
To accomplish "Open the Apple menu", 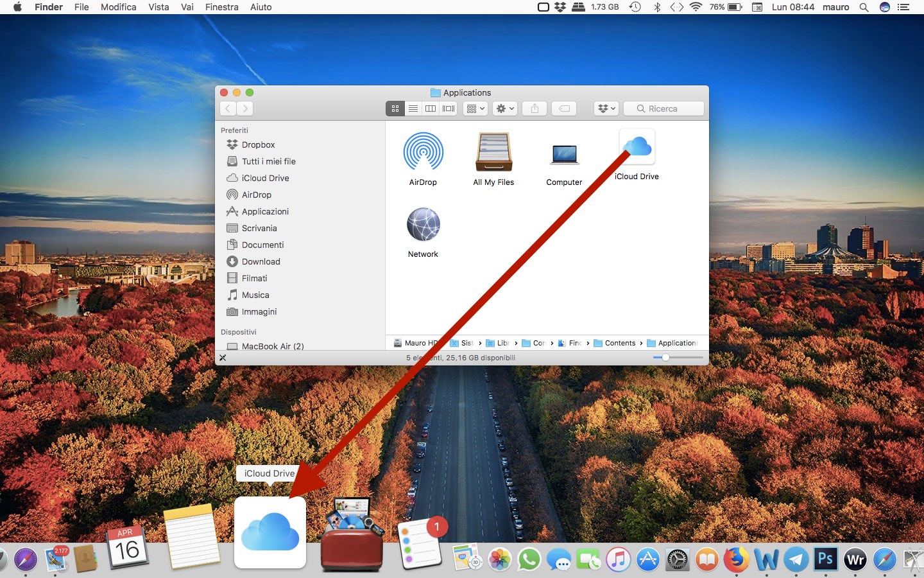I will [17, 7].
